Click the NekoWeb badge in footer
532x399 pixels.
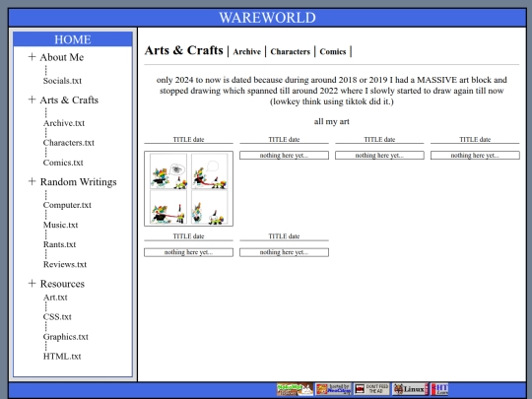click(x=295, y=389)
